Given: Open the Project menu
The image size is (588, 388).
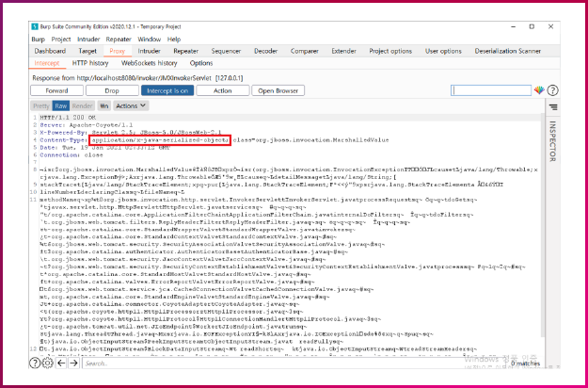Looking at the screenshot, I should 61,39.
